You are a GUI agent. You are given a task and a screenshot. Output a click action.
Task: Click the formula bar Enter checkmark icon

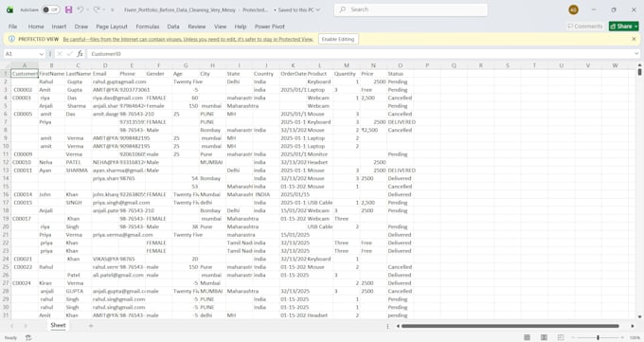[70, 54]
